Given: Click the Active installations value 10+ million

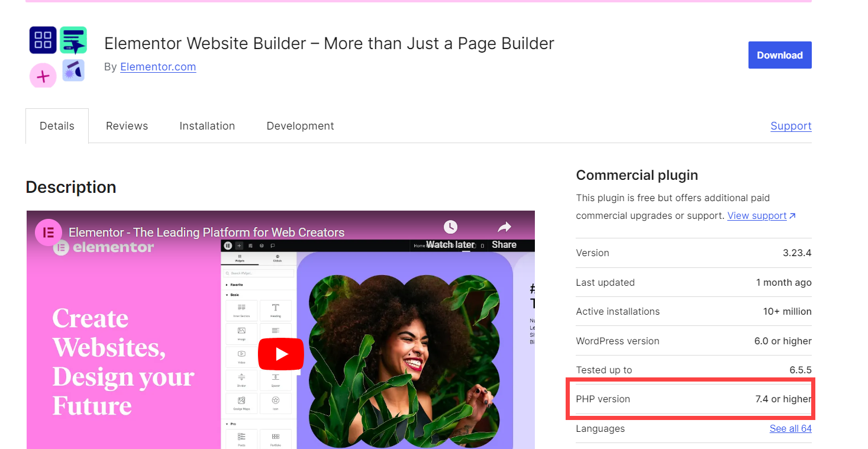Looking at the screenshot, I should pyautogui.click(x=787, y=312).
